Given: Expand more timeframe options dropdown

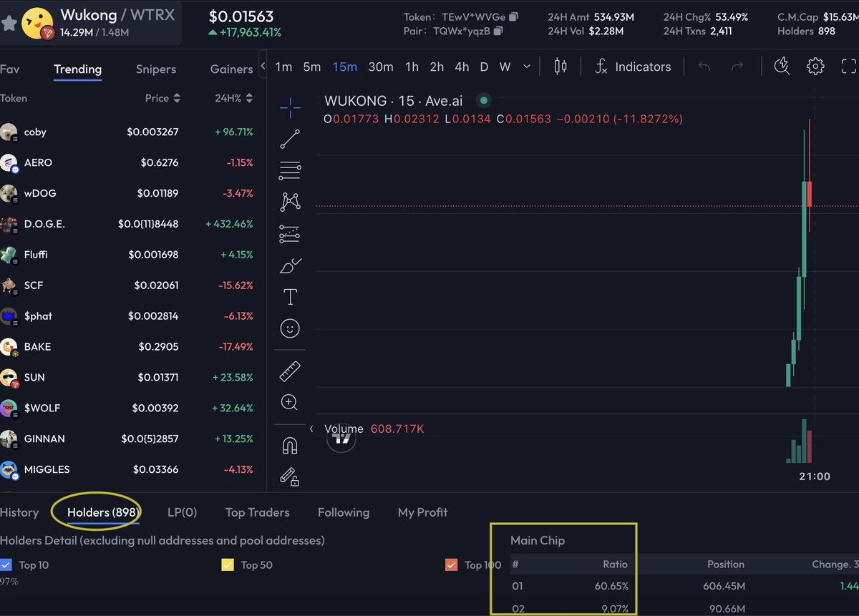Looking at the screenshot, I should [528, 67].
